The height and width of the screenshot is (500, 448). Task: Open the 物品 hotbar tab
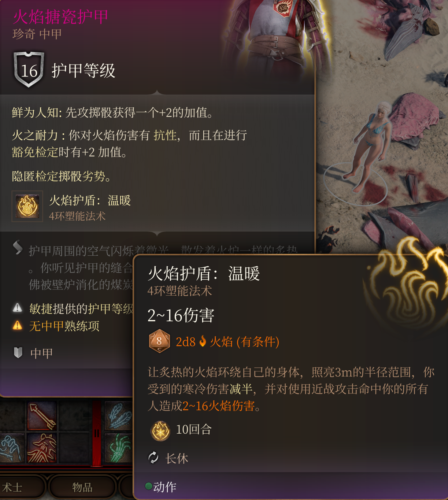(x=82, y=487)
